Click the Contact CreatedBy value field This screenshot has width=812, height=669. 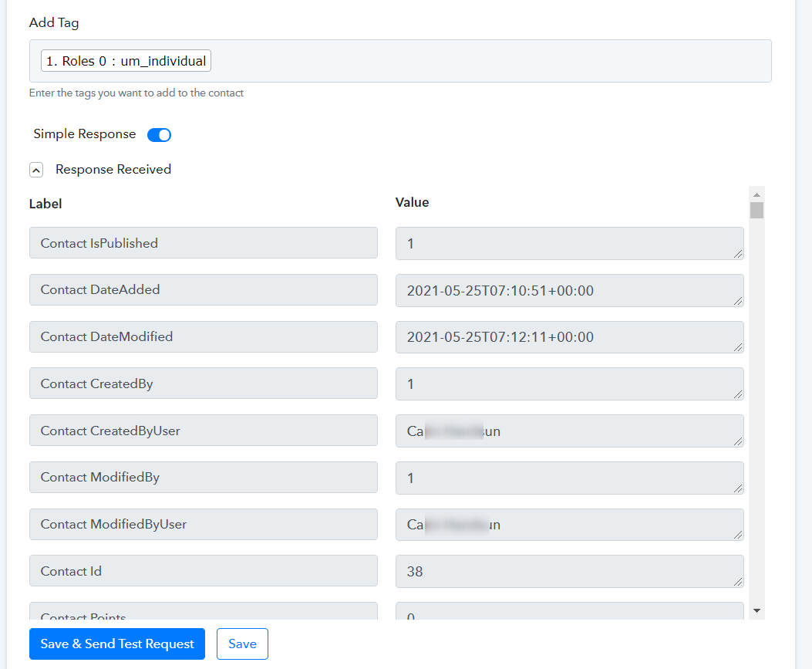(x=570, y=384)
